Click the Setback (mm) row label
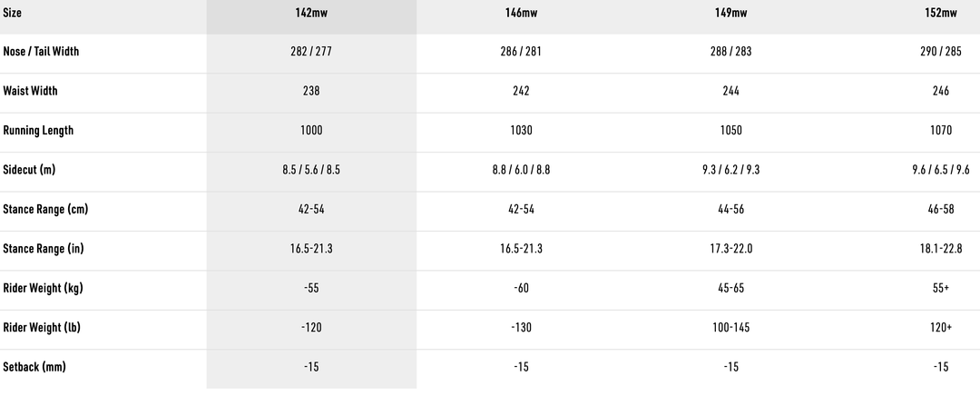Image resolution: width=980 pixels, height=396 pixels. [x=34, y=366]
